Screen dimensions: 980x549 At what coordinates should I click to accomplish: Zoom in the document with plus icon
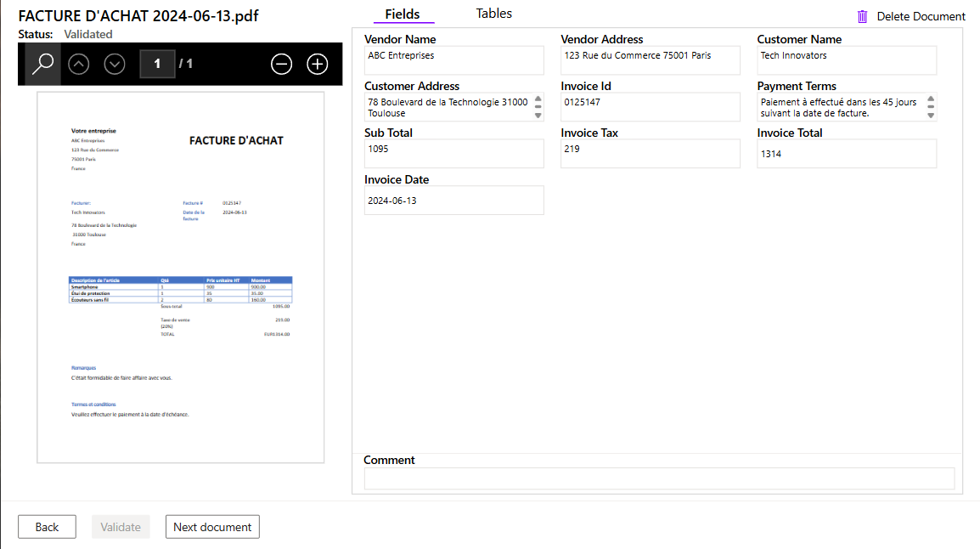coord(318,64)
